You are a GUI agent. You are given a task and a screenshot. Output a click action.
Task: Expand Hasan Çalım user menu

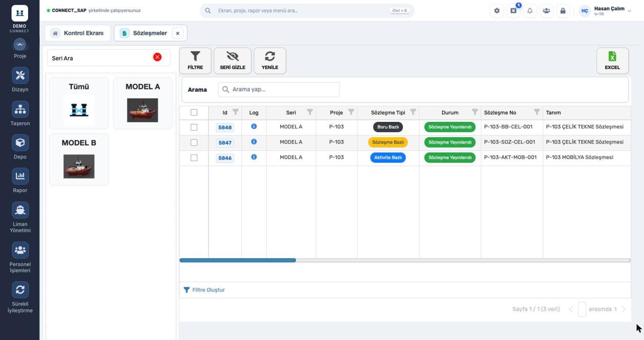tap(605, 11)
